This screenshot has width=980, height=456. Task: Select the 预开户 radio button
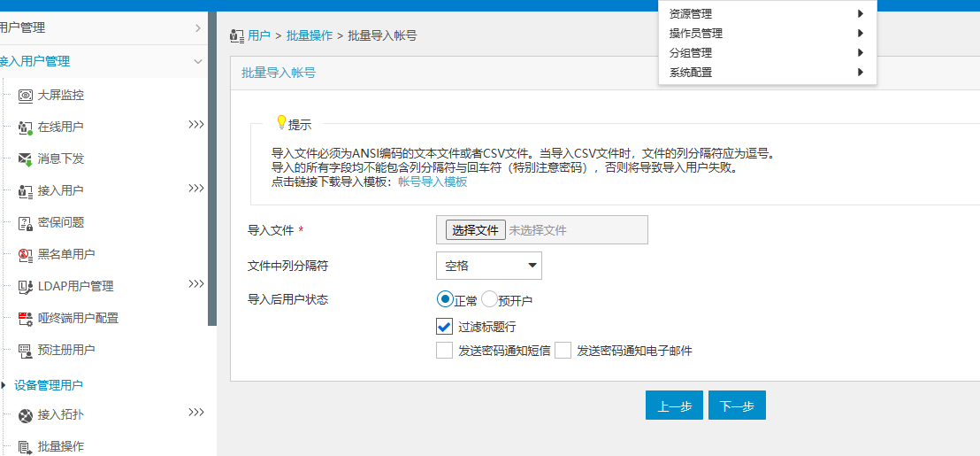(489, 299)
